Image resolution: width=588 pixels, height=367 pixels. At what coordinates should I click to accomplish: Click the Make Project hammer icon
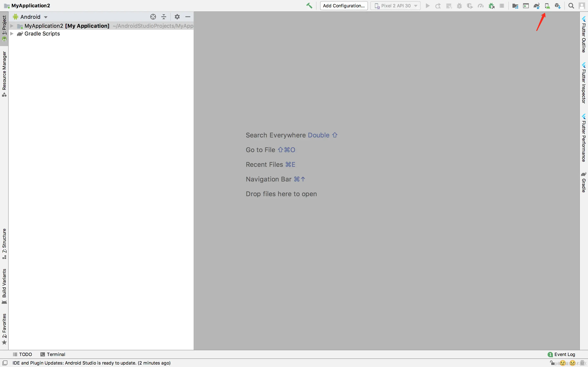[309, 6]
